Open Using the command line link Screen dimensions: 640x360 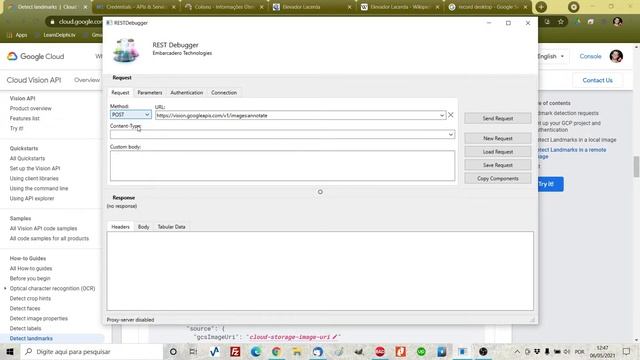39,189
